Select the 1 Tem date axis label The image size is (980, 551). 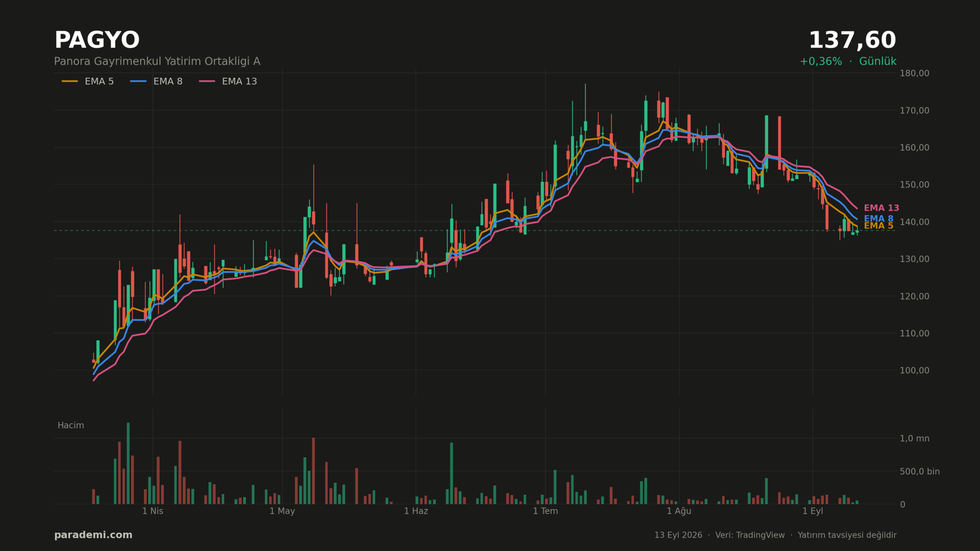click(x=545, y=511)
